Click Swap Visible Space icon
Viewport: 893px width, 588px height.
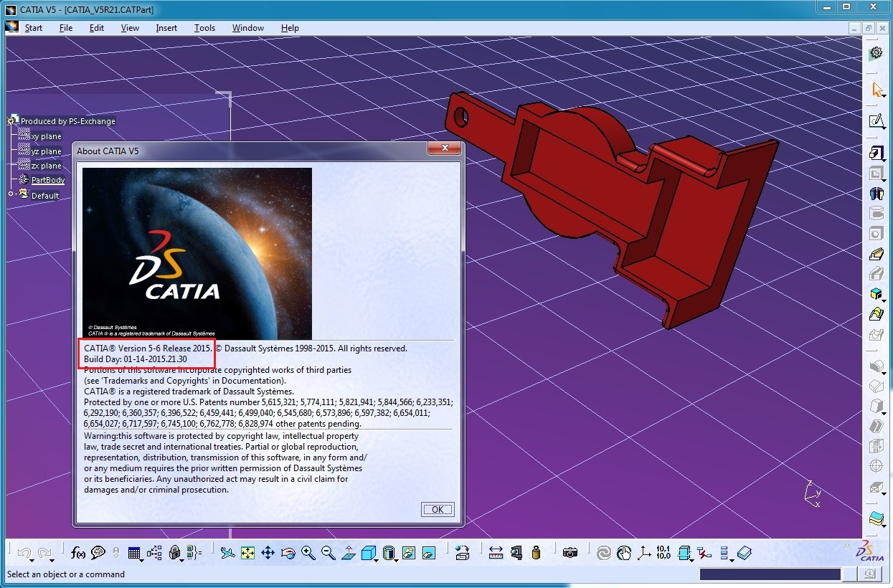point(429,553)
